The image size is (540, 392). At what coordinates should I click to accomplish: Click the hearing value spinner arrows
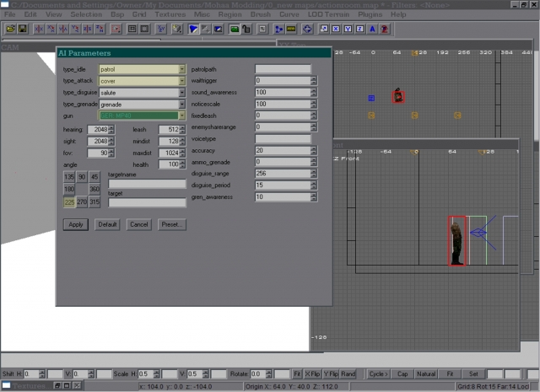(x=111, y=130)
